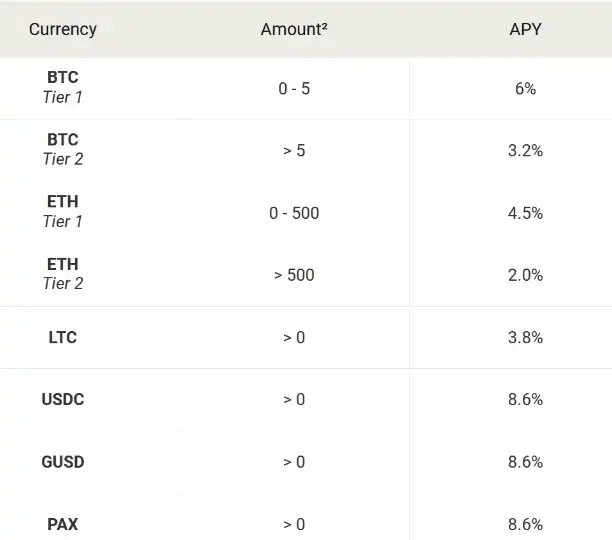This screenshot has height=540, width=612.
Task: Click the APY column header
Action: click(x=525, y=29)
